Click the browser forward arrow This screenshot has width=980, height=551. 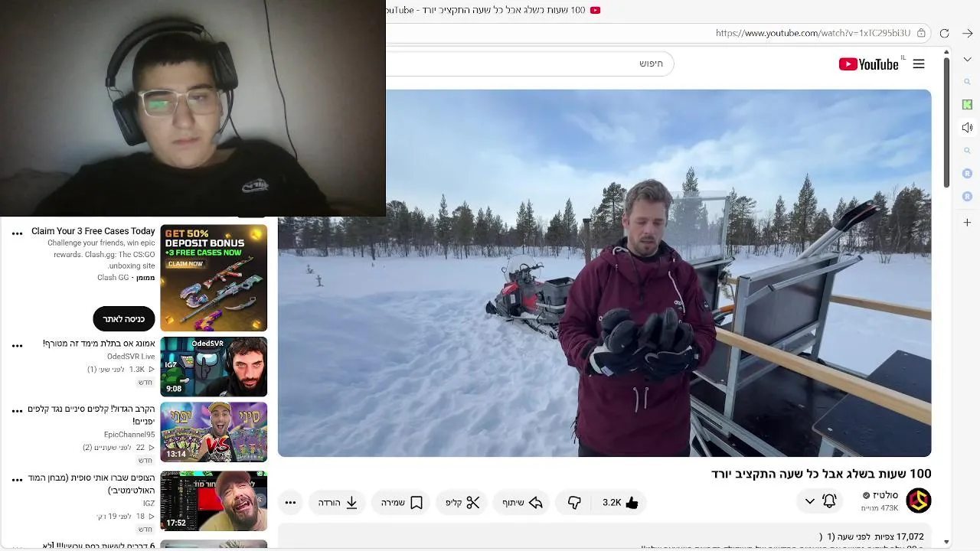click(x=967, y=33)
